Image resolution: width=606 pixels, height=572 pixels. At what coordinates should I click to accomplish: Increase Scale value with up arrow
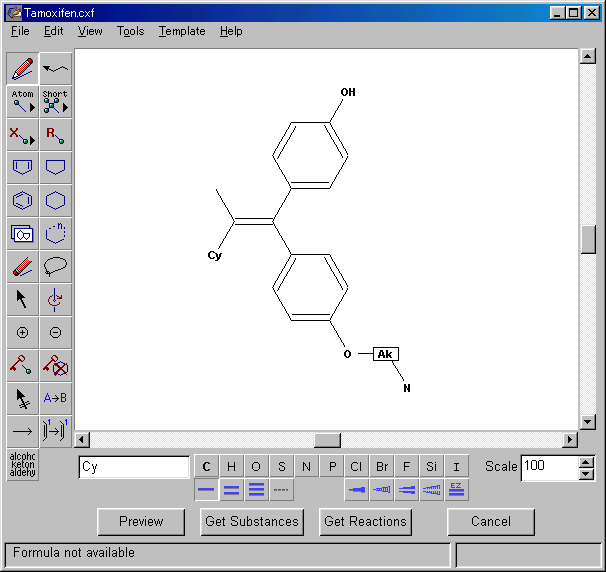(x=586, y=462)
